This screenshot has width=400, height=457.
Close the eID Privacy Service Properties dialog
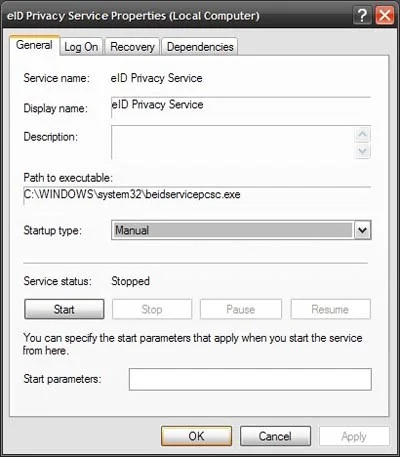[x=384, y=15]
